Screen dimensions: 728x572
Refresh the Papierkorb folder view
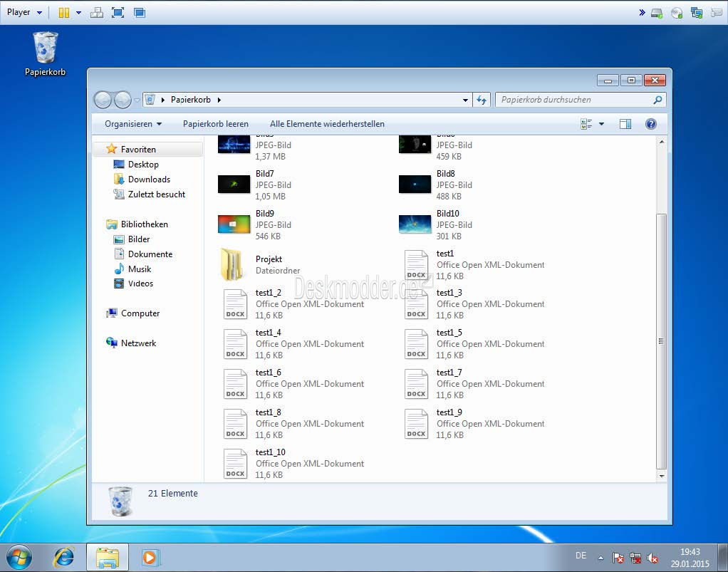point(482,100)
